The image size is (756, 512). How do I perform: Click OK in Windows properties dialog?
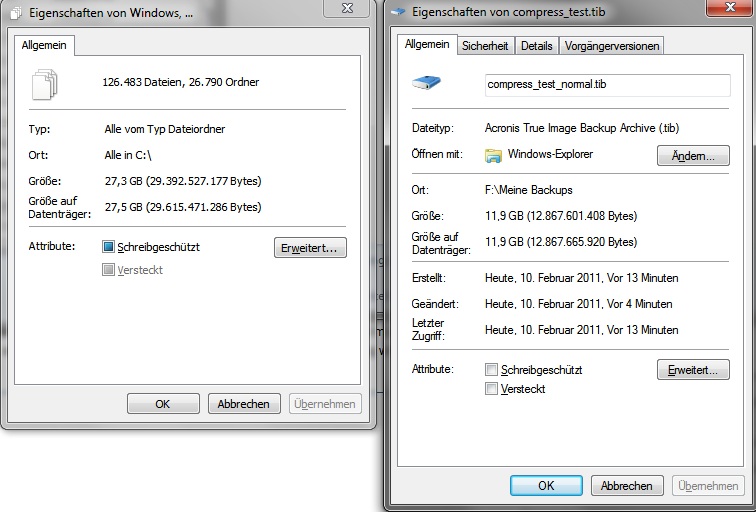(x=163, y=404)
